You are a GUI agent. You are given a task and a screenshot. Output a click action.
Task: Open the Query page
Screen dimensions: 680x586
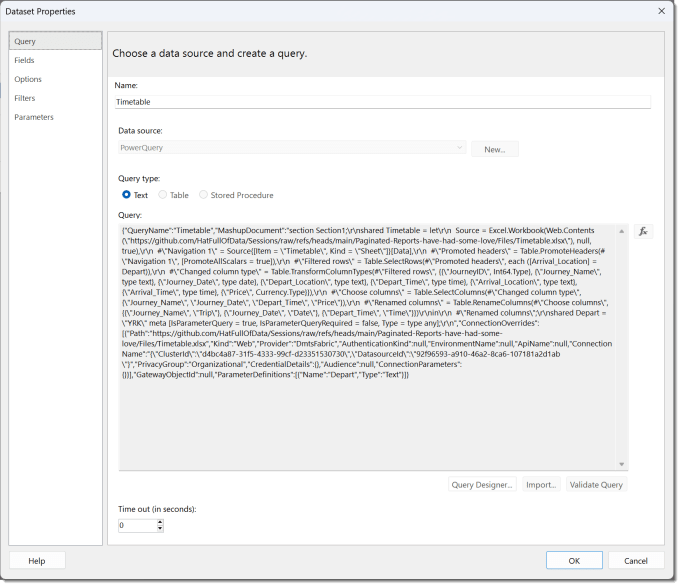[x=56, y=41]
